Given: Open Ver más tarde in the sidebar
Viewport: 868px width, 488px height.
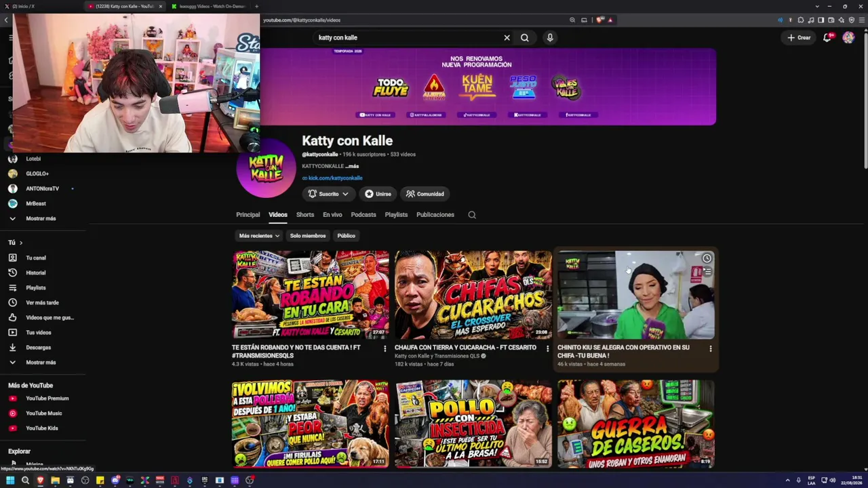Looking at the screenshot, I should pyautogui.click(x=42, y=303).
